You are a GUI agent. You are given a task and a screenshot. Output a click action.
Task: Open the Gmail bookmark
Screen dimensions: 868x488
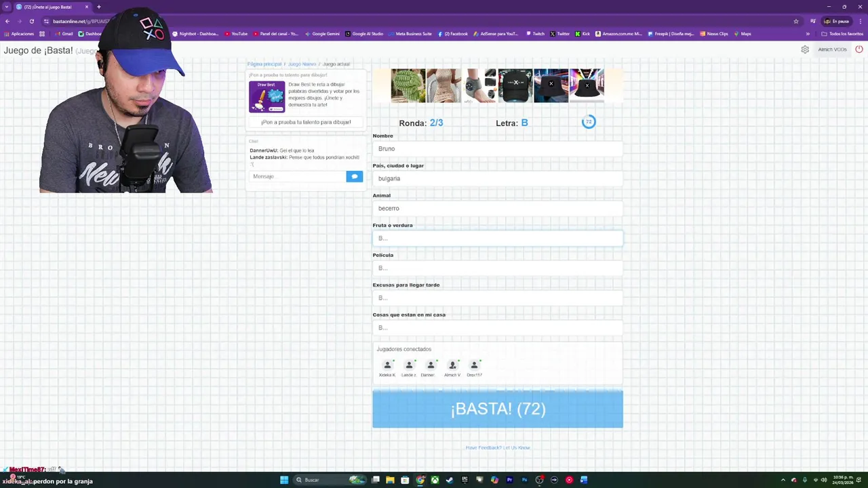click(x=63, y=34)
